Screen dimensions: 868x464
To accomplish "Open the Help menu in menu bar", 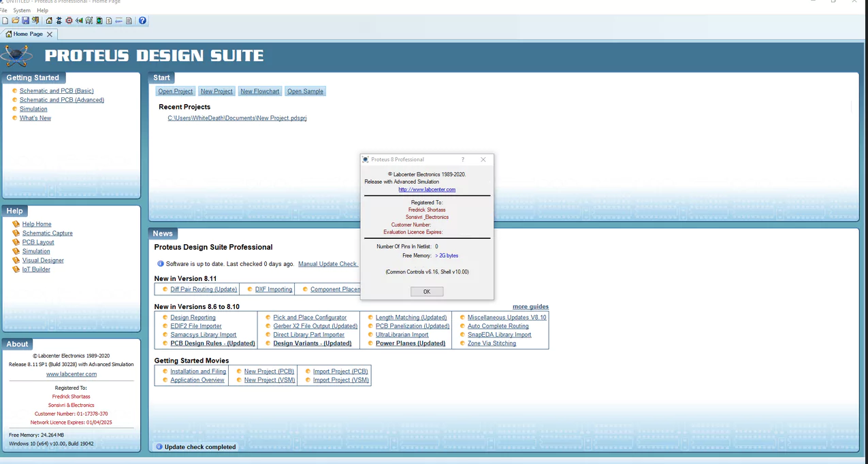I will coord(42,10).
